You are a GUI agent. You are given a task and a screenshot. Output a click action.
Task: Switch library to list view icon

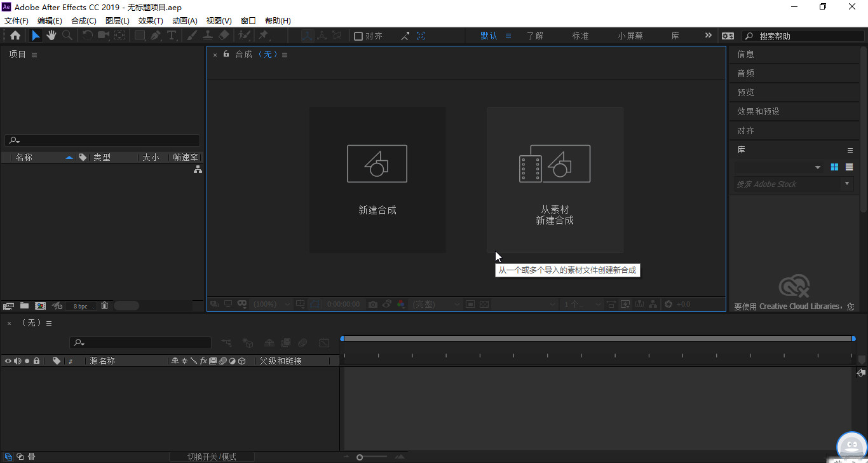coord(850,167)
